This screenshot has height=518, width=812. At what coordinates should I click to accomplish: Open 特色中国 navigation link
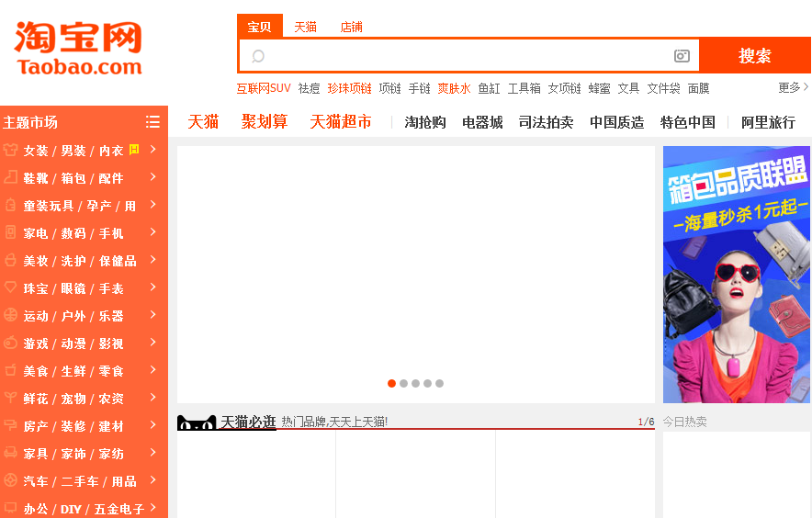point(688,122)
